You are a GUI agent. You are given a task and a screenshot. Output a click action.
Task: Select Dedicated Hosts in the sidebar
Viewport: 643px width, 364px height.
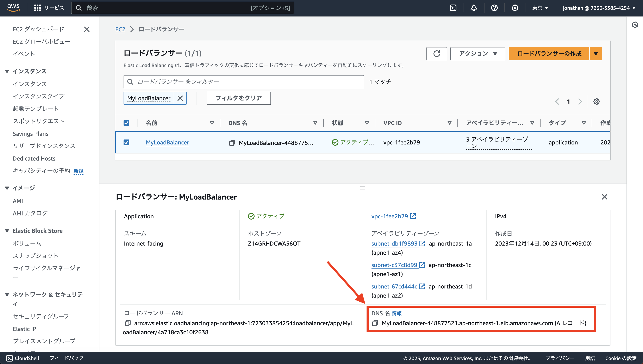pyautogui.click(x=34, y=158)
